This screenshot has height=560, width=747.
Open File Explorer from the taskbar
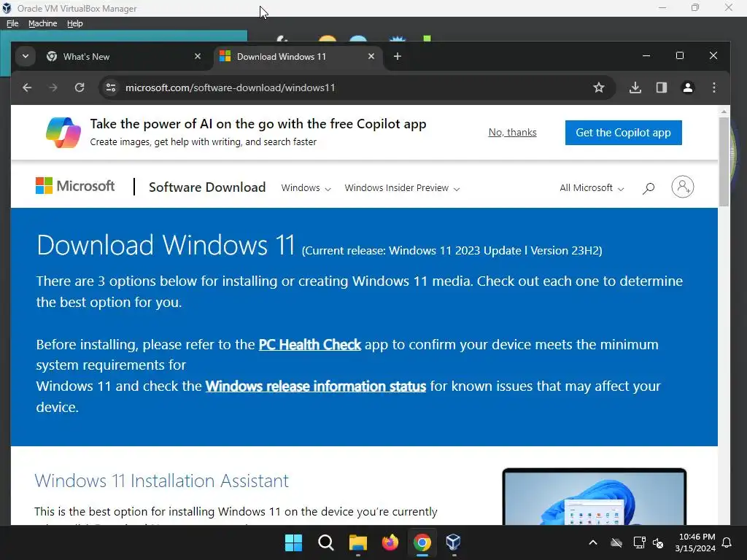[x=357, y=542]
